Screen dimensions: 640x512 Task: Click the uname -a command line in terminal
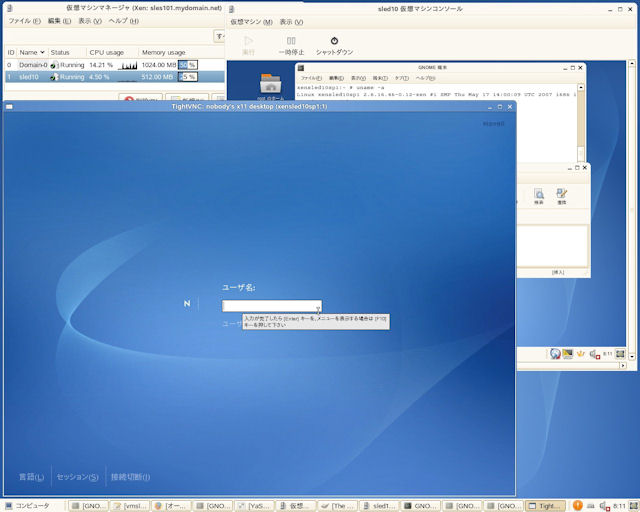pyautogui.click(x=340, y=87)
